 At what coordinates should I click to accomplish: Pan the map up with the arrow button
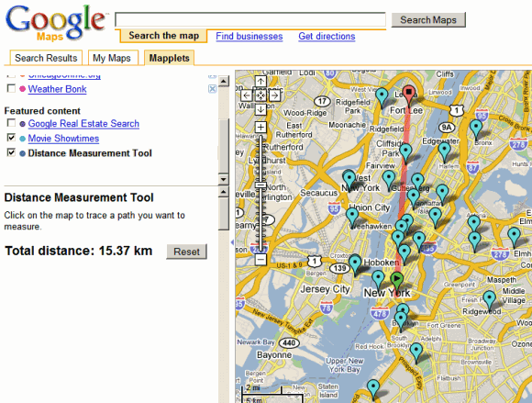pos(260,82)
